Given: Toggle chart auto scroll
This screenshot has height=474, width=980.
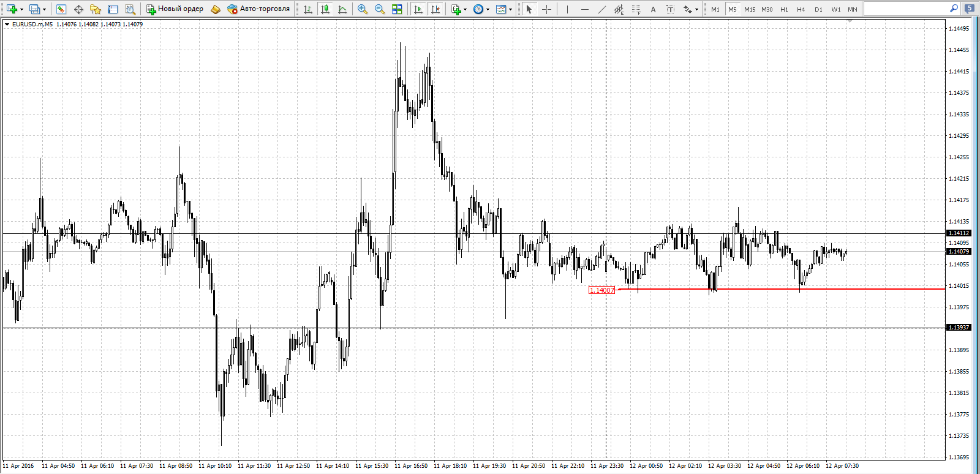Looking at the screenshot, I should coord(418,9).
